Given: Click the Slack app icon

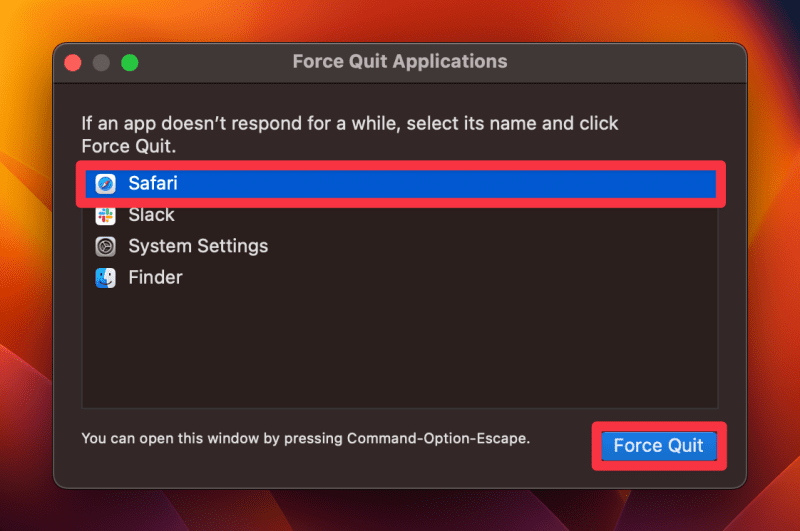Looking at the screenshot, I should click(105, 215).
